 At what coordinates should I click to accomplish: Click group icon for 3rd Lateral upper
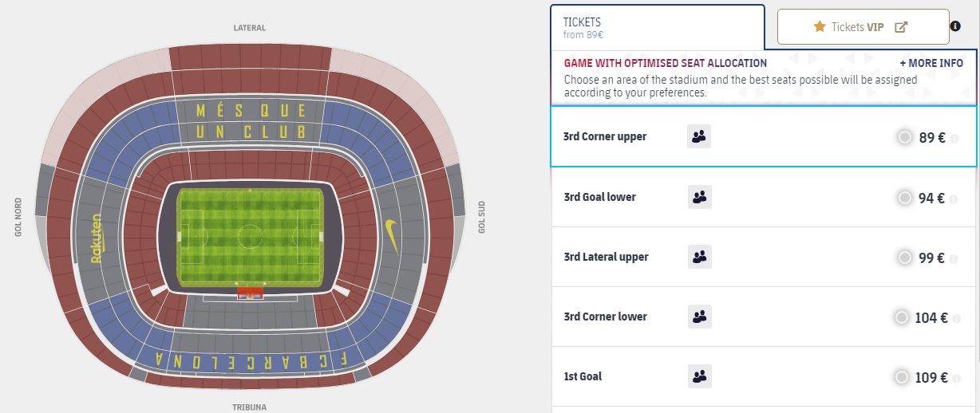click(699, 257)
